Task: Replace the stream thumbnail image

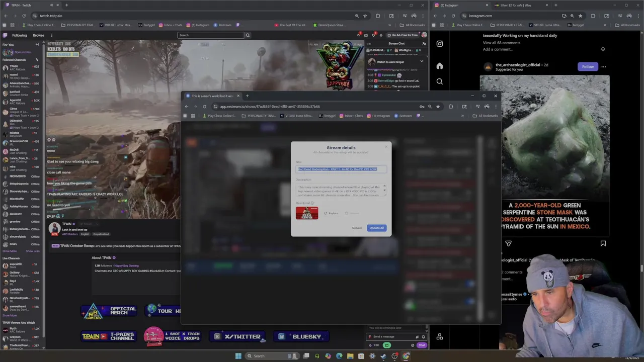Action: click(332, 213)
